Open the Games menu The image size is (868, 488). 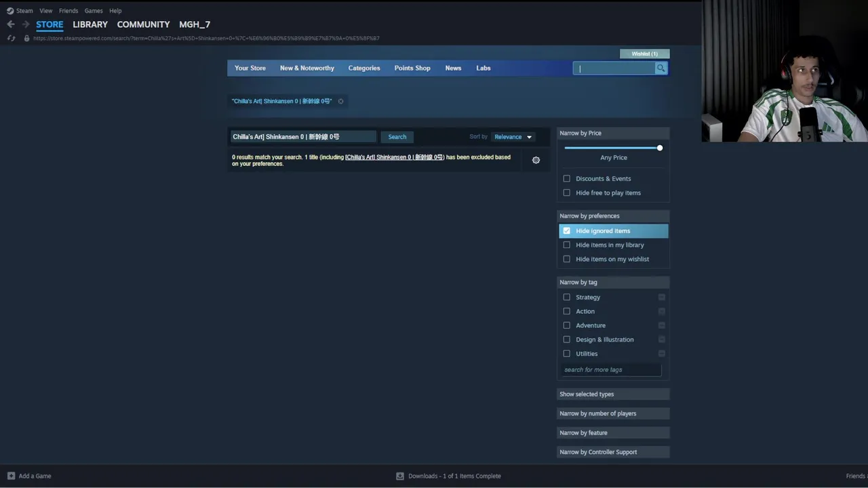tap(94, 11)
